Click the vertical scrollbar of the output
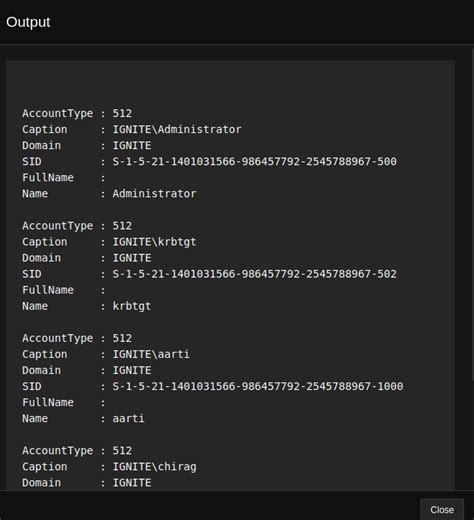This screenshot has width=474, height=520. tap(472, 213)
